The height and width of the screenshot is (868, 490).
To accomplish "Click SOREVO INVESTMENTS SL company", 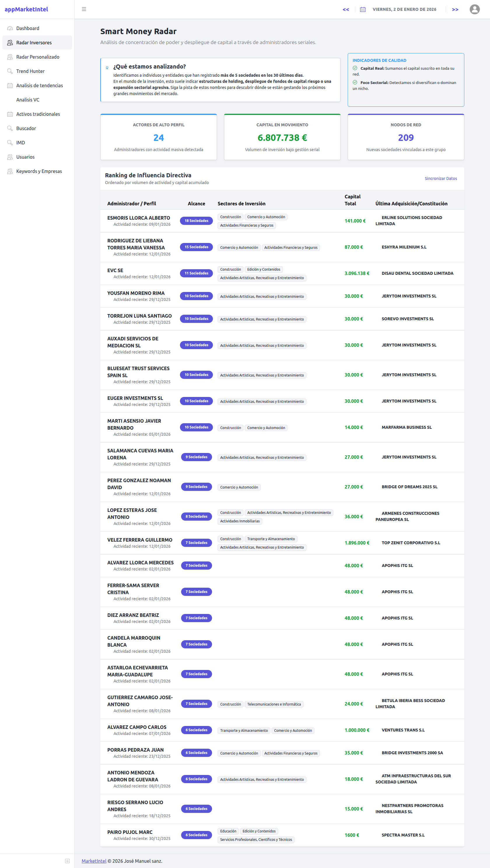I will pos(407,319).
